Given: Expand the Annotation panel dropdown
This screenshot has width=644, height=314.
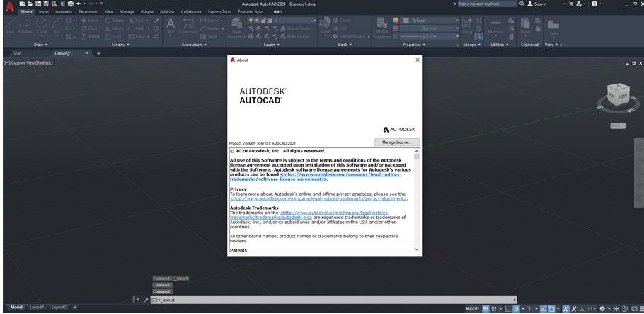Looking at the screenshot, I should 194,45.
